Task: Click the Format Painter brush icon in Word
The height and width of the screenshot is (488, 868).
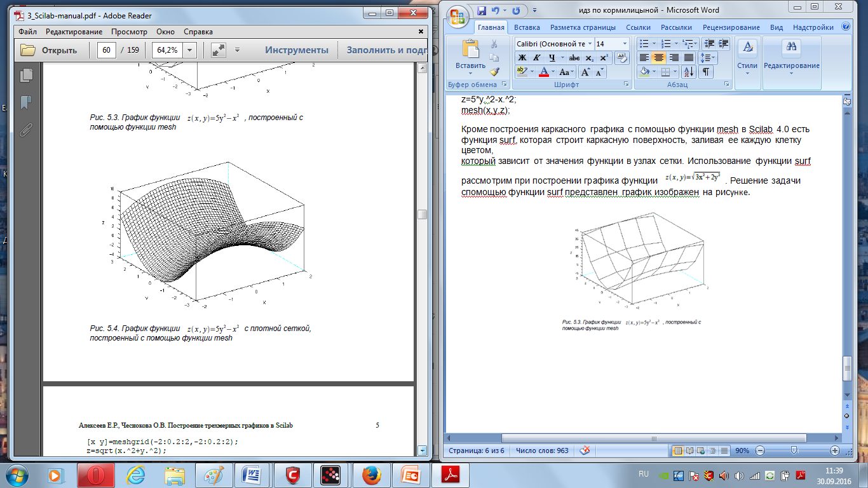Action: coord(495,72)
